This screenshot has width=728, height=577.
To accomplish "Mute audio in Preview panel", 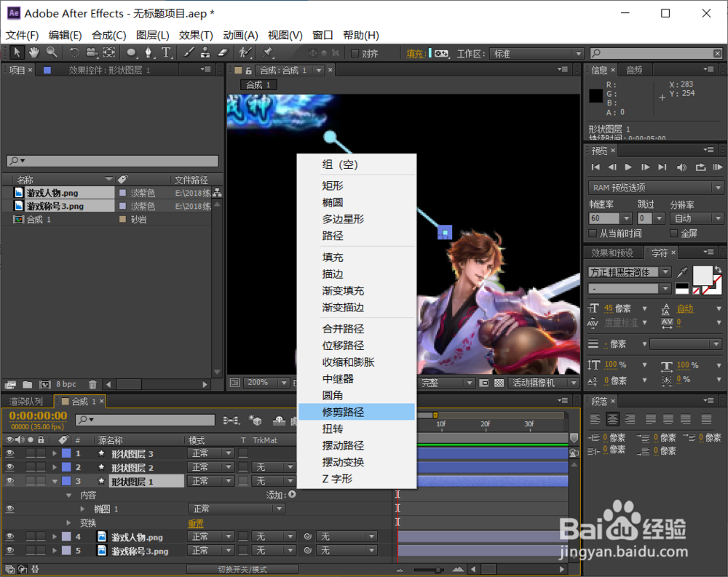I will coord(681,167).
